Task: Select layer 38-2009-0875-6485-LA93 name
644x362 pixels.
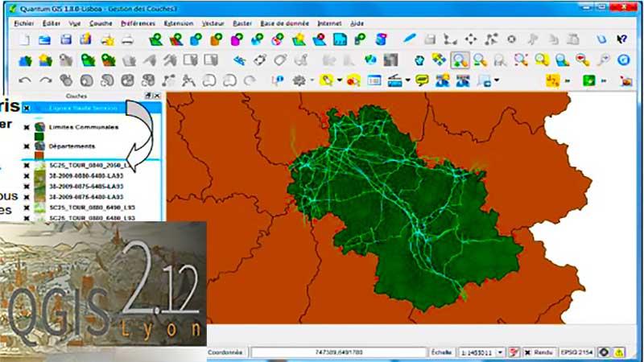Action: [86, 187]
